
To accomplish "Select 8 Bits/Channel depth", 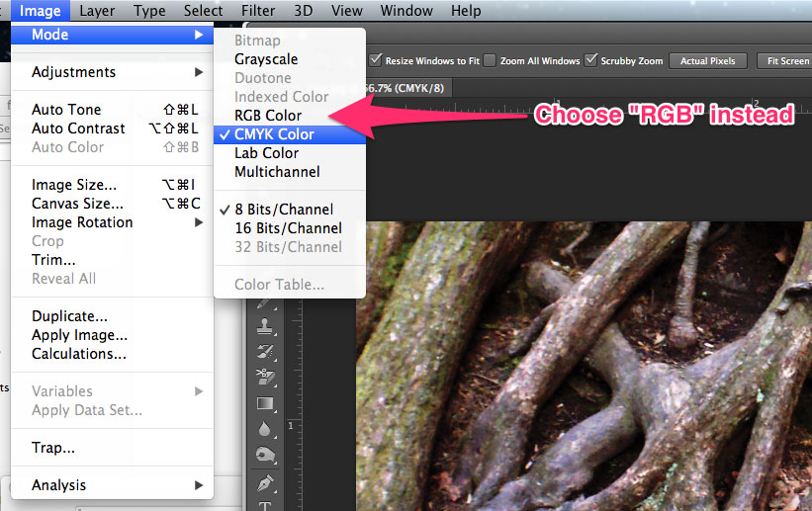I will click(290, 210).
